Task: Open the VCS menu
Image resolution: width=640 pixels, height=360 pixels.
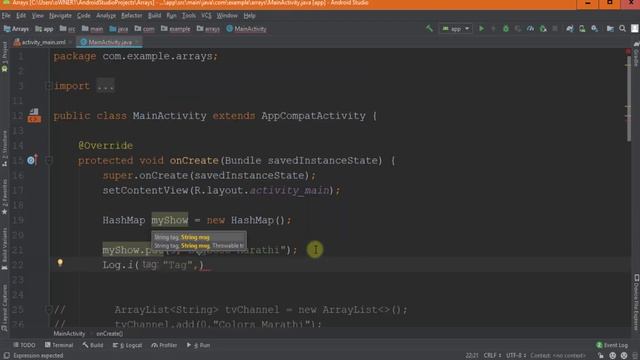Action: pos(207,16)
